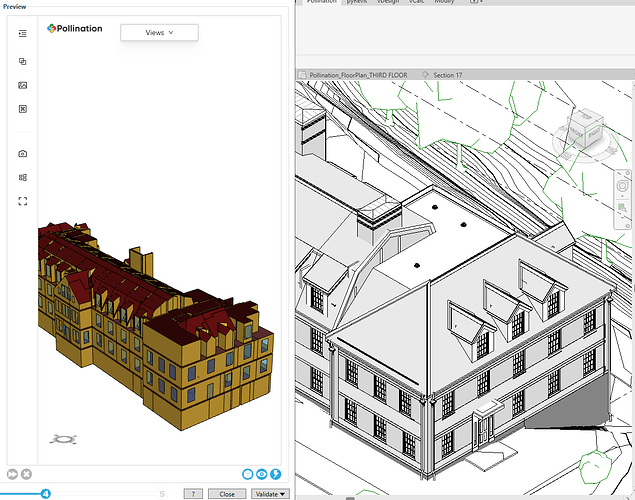Toggle the blue eye visibility button
The height and width of the screenshot is (500, 635).
261,474
